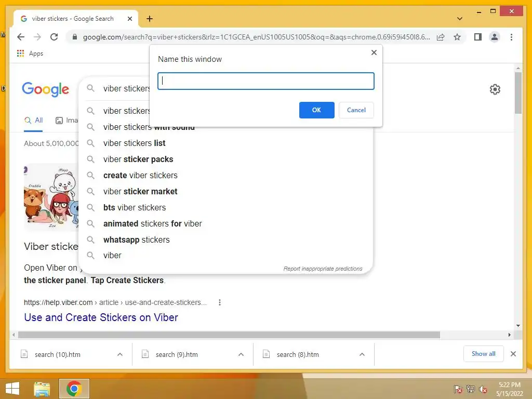The image size is (532, 399).
Task: Click the address bar URL
Action: pyautogui.click(x=257, y=37)
